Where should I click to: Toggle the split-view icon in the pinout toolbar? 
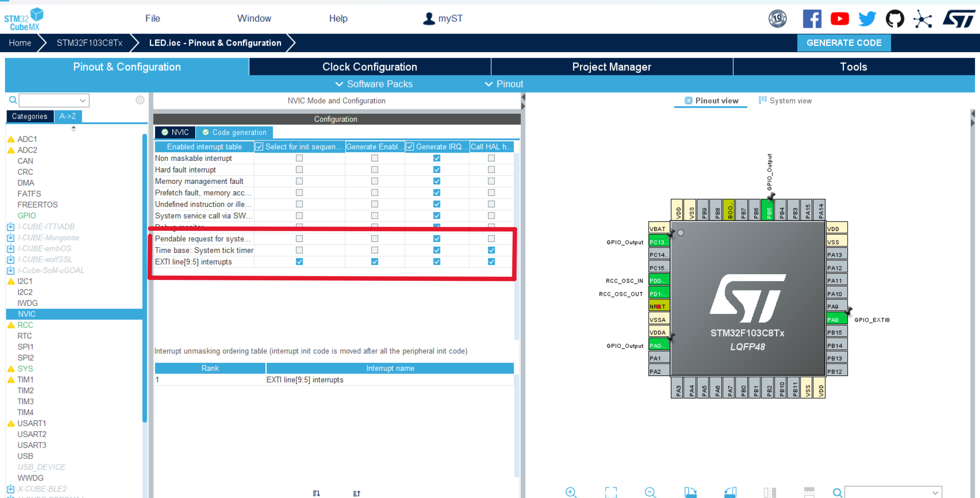(x=770, y=492)
